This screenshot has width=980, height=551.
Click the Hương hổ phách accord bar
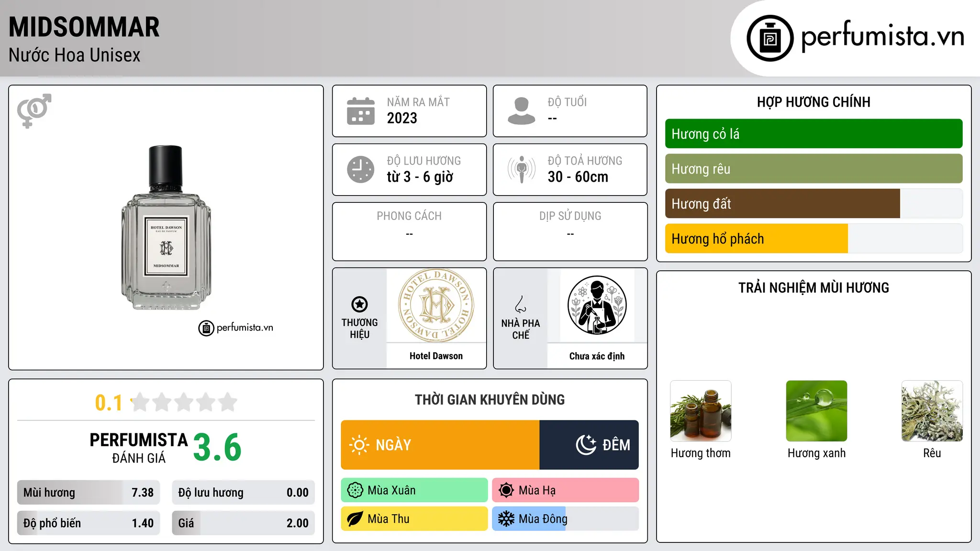coord(814,239)
